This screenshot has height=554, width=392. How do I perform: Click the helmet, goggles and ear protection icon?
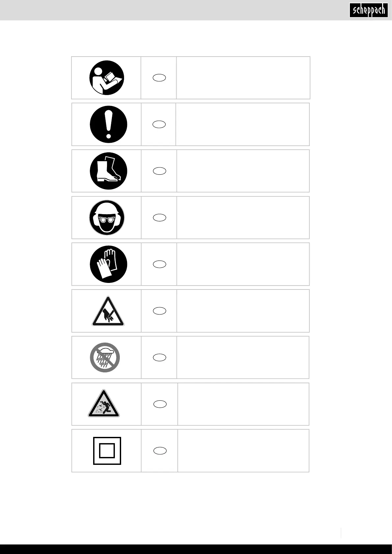(x=107, y=218)
